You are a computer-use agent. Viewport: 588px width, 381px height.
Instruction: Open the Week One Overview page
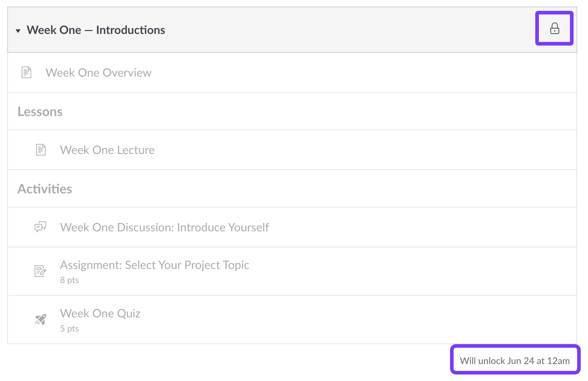(x=99, y=72)
